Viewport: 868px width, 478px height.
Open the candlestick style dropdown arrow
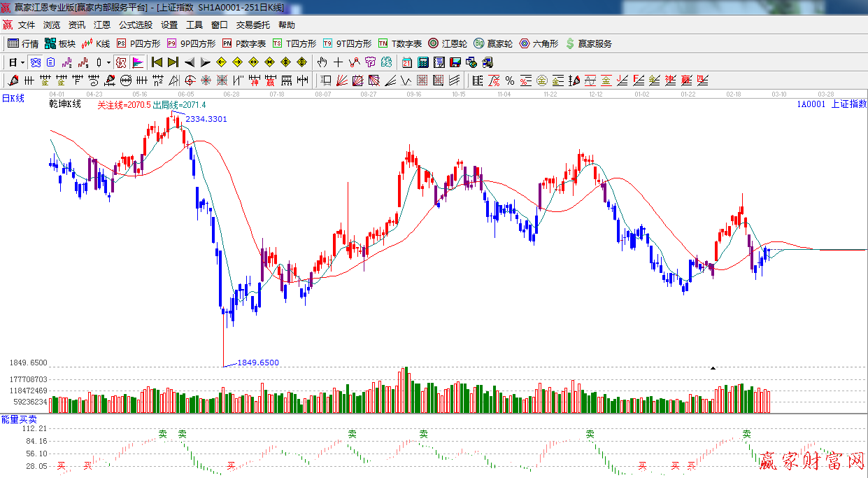(108, 62)
